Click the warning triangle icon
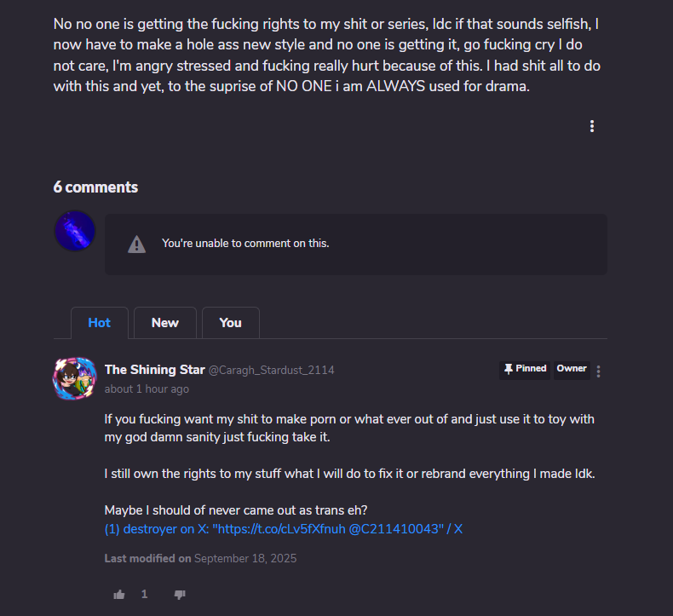This screenshot has width=673, height=616. click(x=136, y=245)
